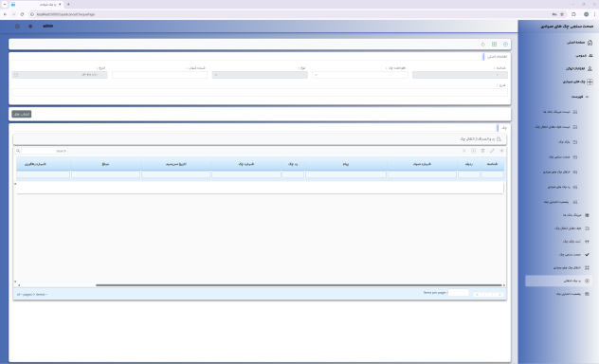Open the disabled gray dropdown in form row

click(260, 75)
